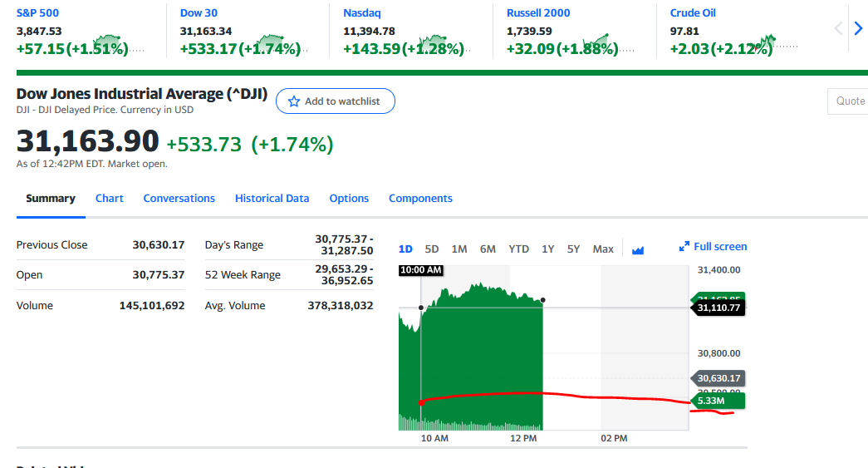Open the S&P 500 ticker link
The width and height of the screenshot is (868, 468).
(x=37, y=12)
